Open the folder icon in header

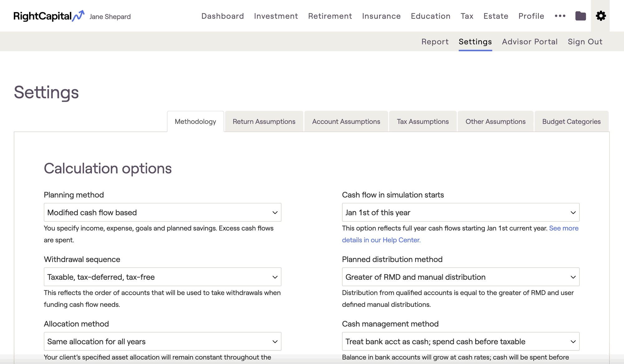click(x=580, y=16)
